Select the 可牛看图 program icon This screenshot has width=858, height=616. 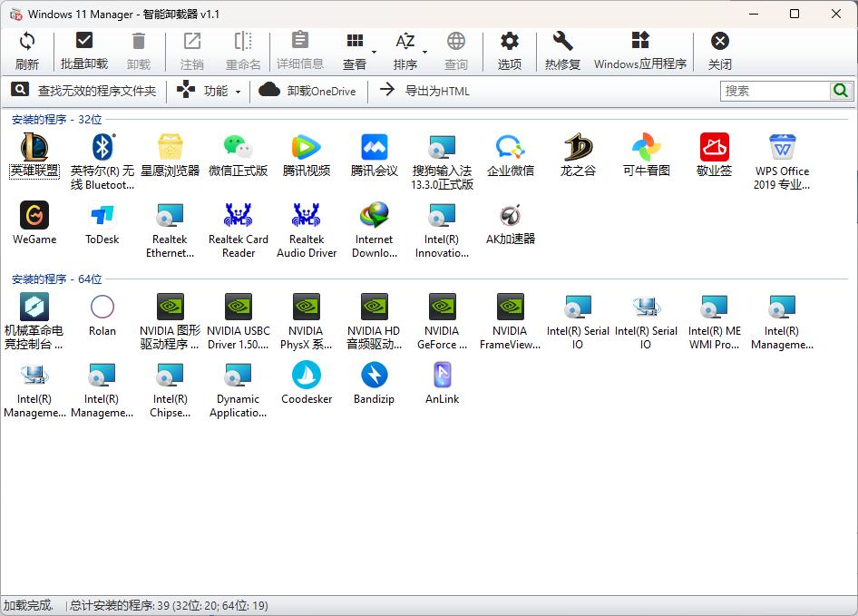pos(647,148)
